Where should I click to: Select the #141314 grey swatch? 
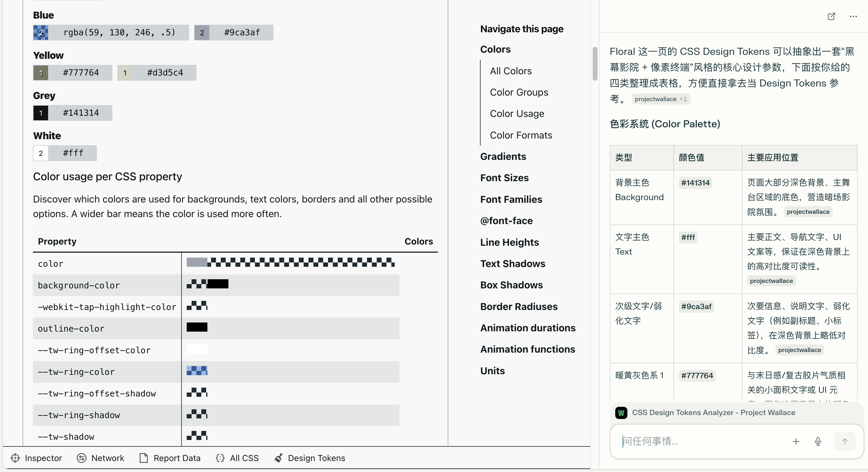coord(41,113)
